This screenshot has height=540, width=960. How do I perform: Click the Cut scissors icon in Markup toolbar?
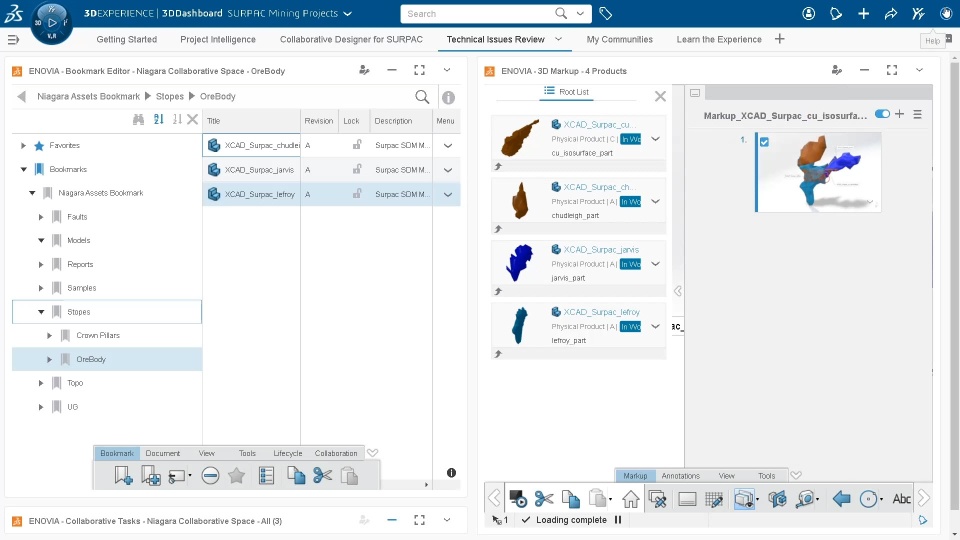[x=544, y=499]
